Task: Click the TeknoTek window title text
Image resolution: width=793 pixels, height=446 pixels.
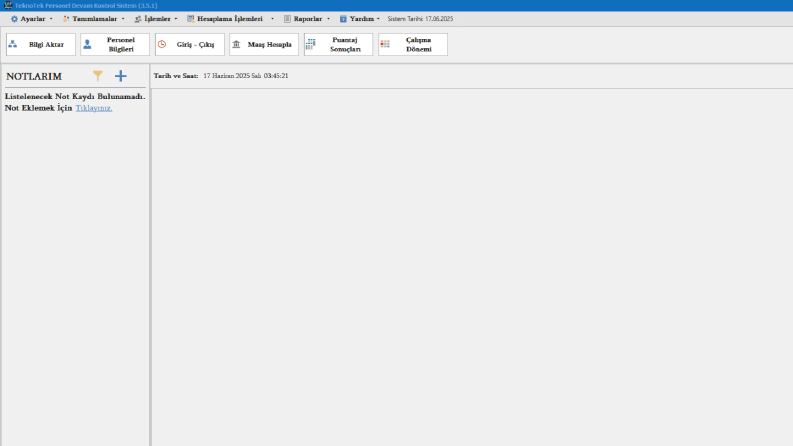Action: tap(86, 6)
